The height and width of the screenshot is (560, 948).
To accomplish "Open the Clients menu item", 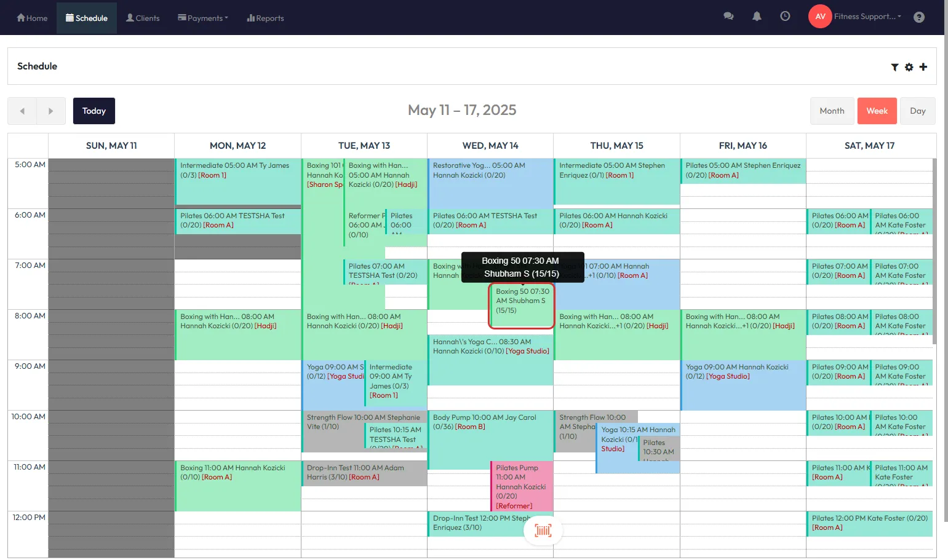I will [x=143, y=18].
